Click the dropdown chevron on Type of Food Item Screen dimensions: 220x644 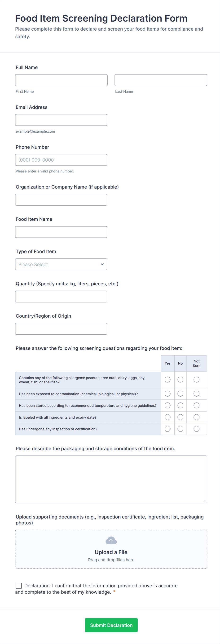click(102, 264)
